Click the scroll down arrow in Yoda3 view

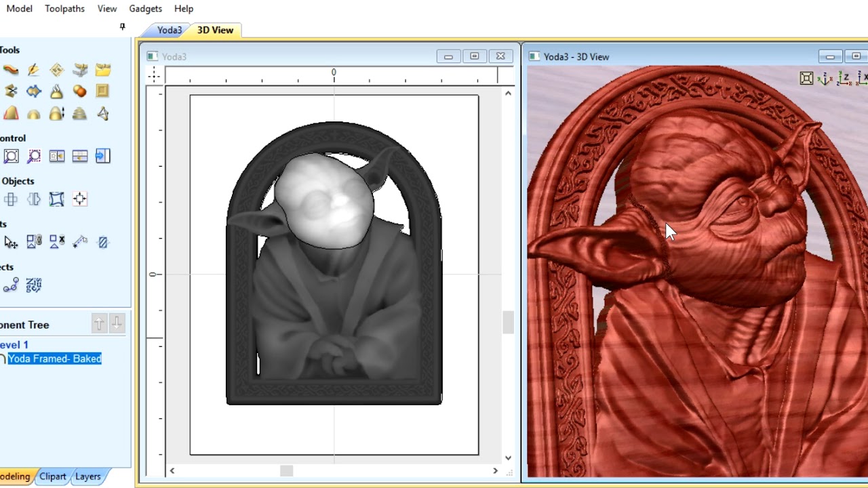click(508, 458)
